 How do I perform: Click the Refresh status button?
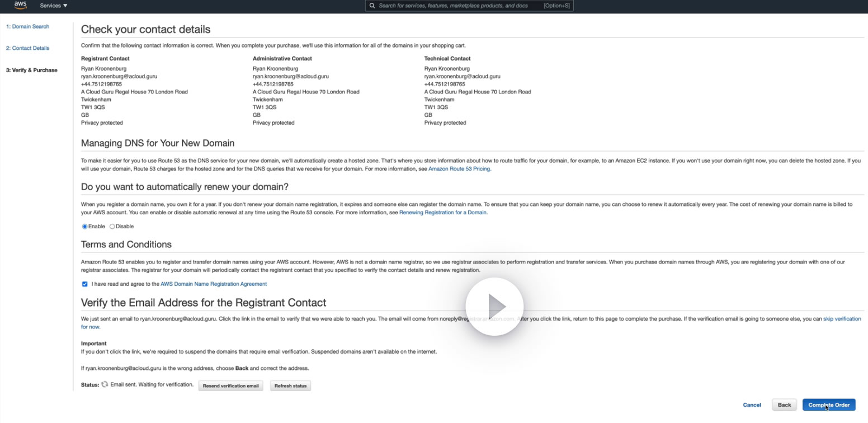(x=290, y=386)
